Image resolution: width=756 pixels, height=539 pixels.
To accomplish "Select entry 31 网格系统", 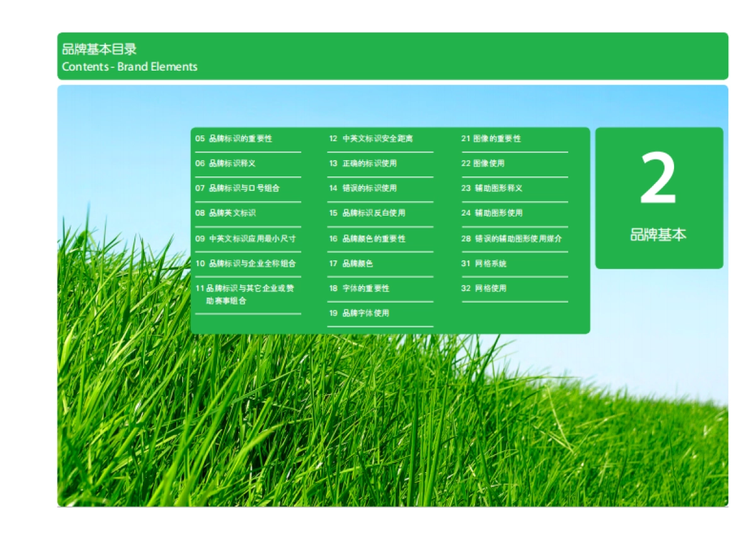I will pyautogui.click(x=484, y=264).
